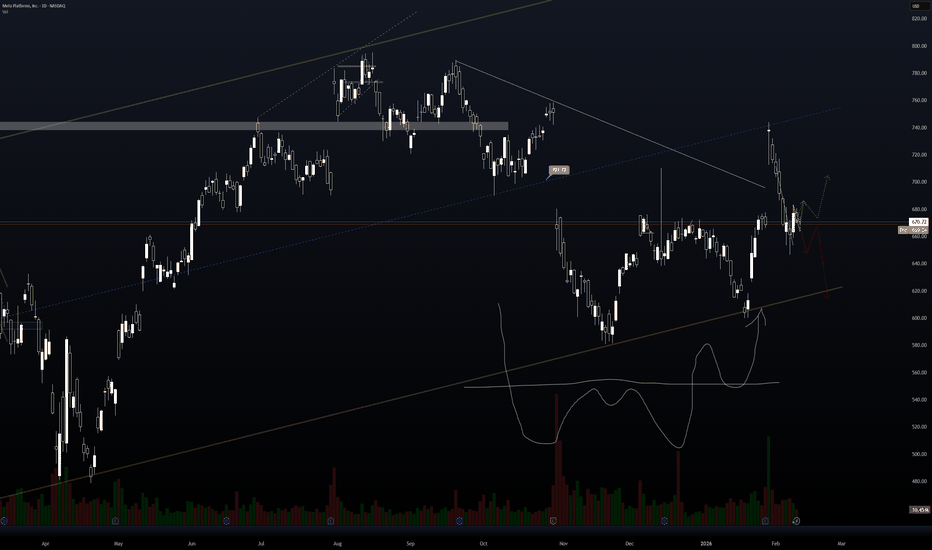Click the 800.00 price axis label
The height and width of the screenshot is (550, 932).
919,46
